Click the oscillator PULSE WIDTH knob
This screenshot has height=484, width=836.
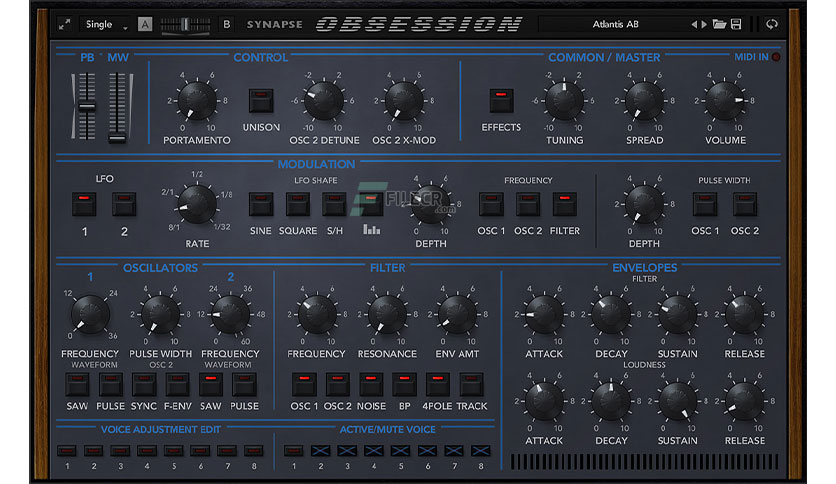pos(160,314)
